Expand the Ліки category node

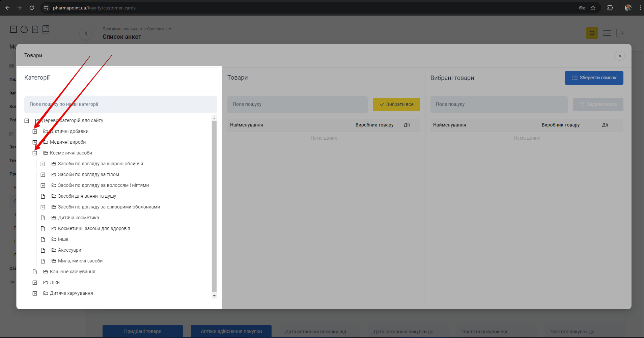[35, 283]
